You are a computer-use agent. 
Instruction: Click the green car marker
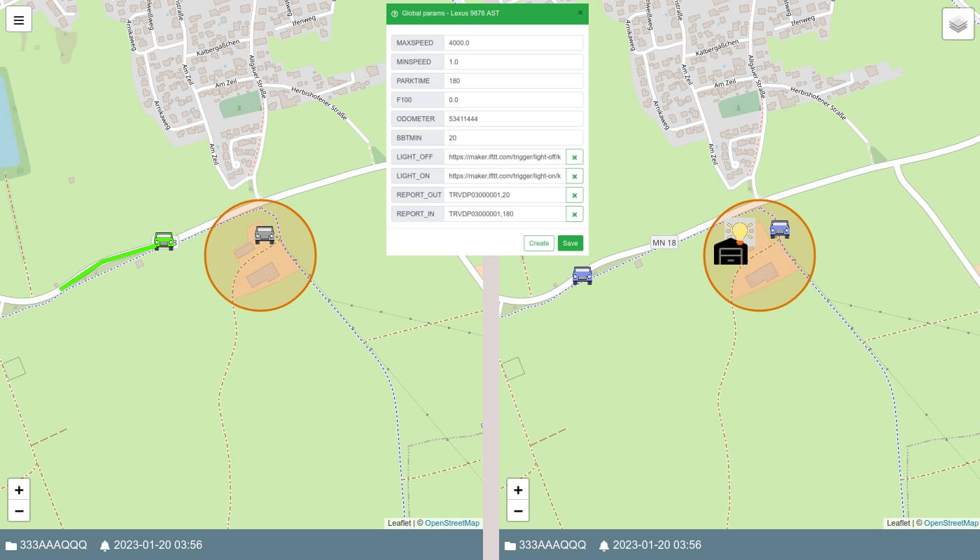pos(164,241)
